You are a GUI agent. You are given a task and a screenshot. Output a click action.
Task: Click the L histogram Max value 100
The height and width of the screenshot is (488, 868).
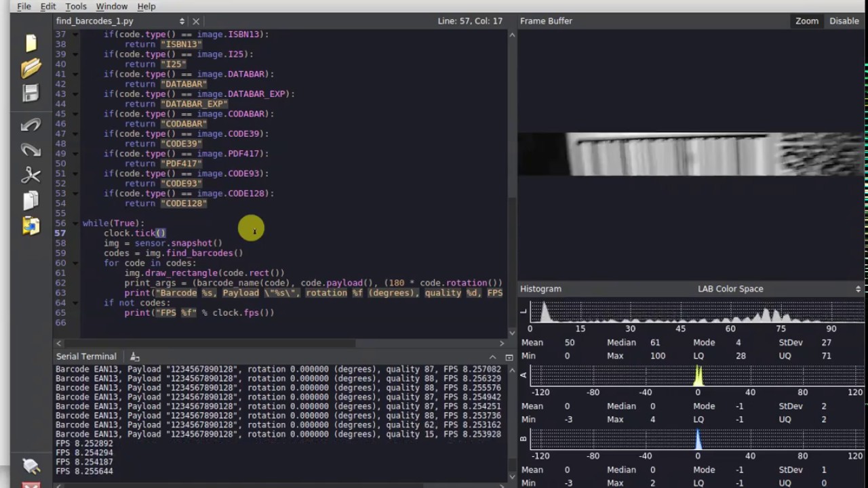coord(657,356)
